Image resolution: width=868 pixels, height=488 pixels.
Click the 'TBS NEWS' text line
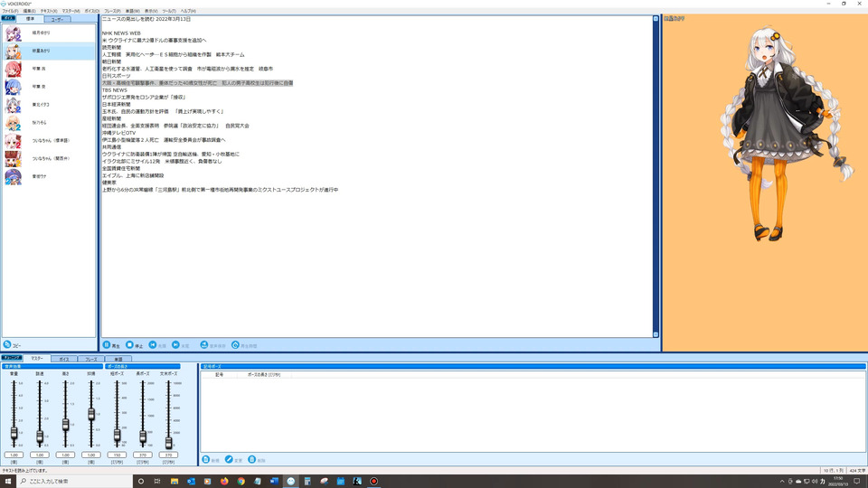tap(115, 90)
